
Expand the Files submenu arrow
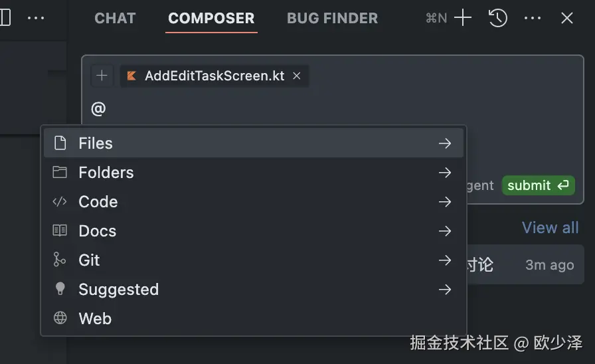[x=445, y=143]
